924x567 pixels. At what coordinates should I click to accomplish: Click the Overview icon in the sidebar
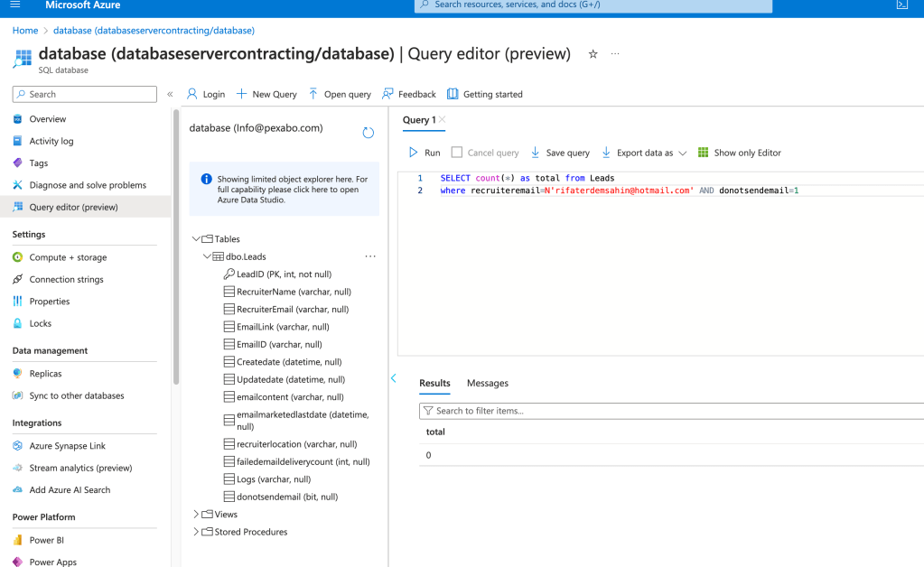(x=18, y=119)
